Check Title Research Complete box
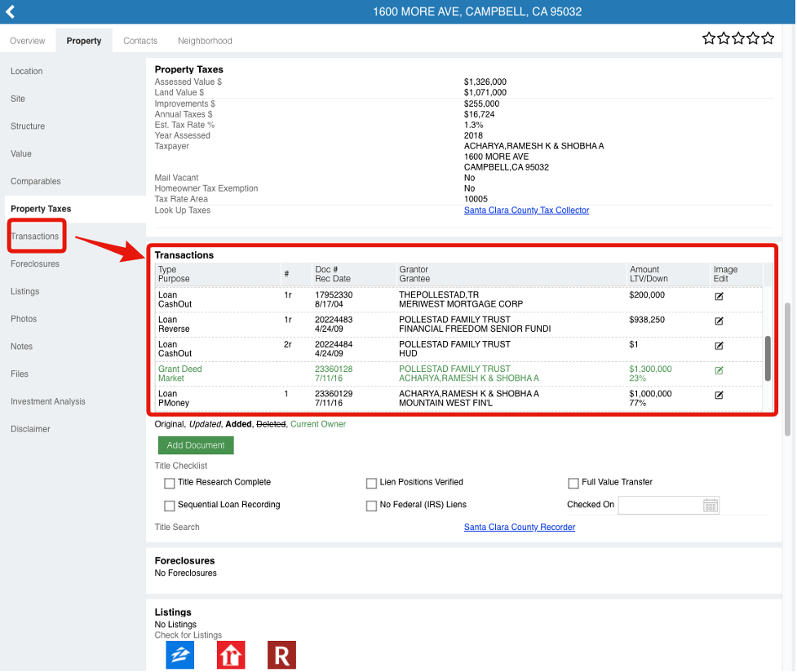 (170, 484)
